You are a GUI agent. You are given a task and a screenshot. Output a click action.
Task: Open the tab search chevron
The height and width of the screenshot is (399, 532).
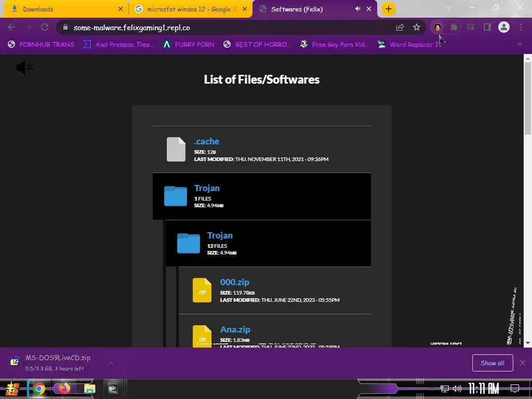[x=448, y=7]
